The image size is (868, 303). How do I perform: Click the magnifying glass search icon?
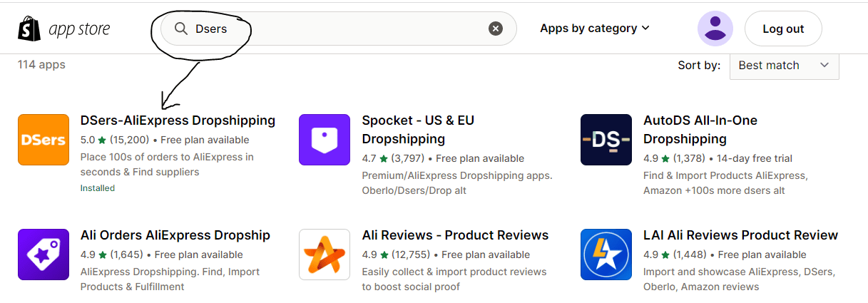pyautogui.click(x=181, y=29)
